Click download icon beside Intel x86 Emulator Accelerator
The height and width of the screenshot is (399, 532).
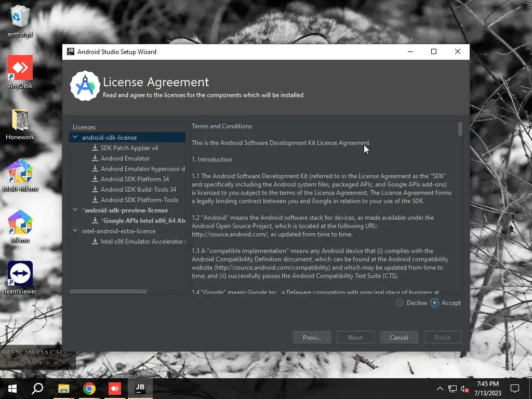tap(95, 241)
